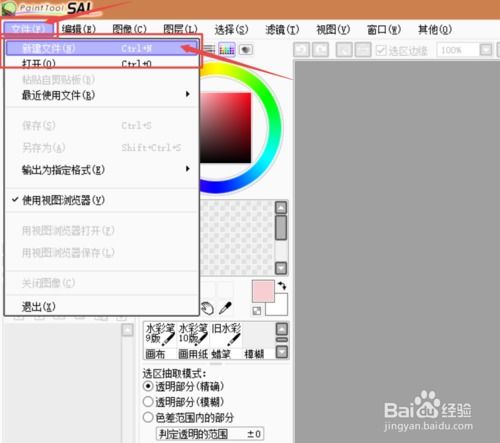Click the invert selection icon in toolbar
The height and width of the screenshot is (443, 500).
(x=363, y=50)
